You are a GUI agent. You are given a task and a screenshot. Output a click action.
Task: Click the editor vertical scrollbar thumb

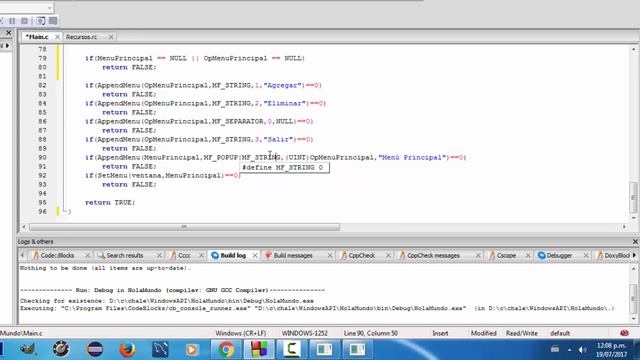(633, 198)
